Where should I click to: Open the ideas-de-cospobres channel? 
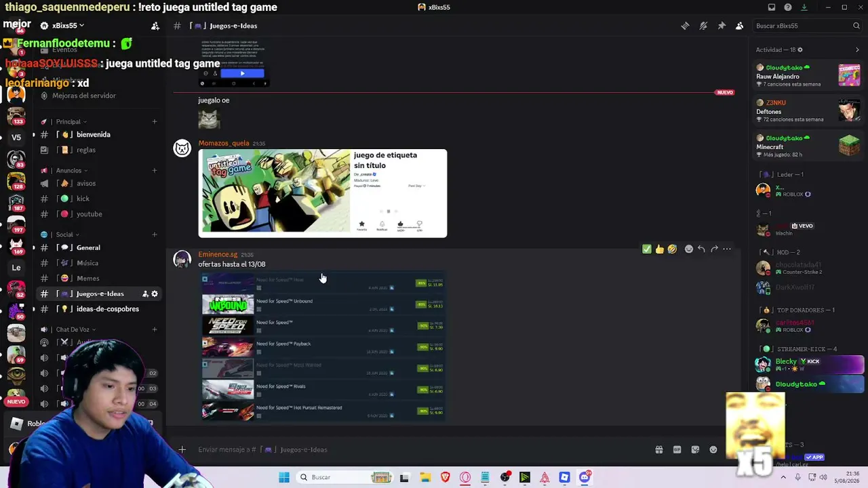pos(99,309)
